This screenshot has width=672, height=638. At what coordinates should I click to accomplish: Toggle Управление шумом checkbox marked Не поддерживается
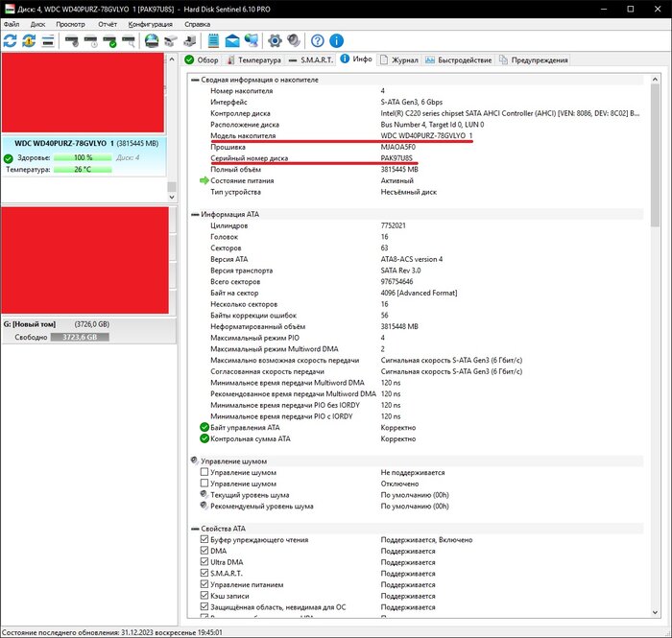click(x=204, y=472)
